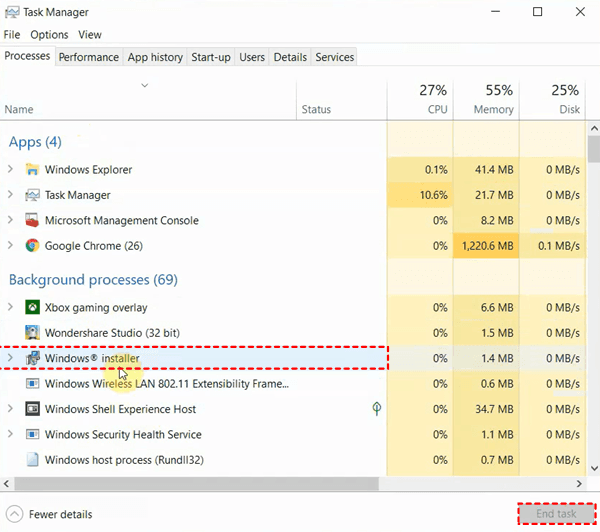The height and width of the screenshot is (532, 600).
Task: Click the Windows Shell Experience Host icon
Action: tap(32, 409)
